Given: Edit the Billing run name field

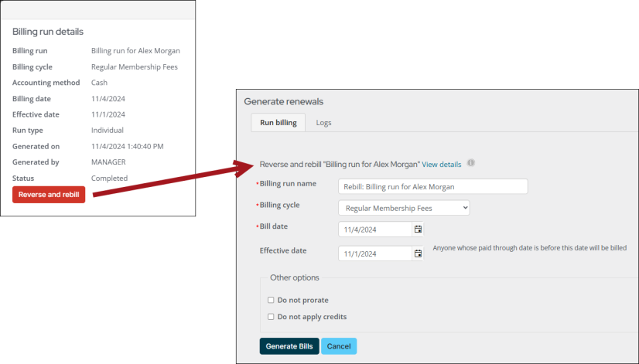Looking at the screenshot, I should click(432, 186).
